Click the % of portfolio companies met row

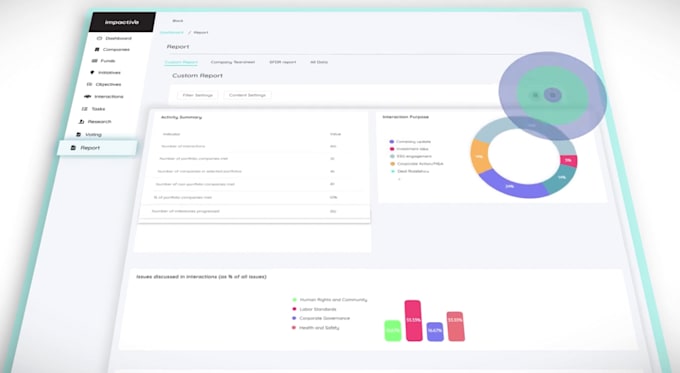tap(255, 197)
